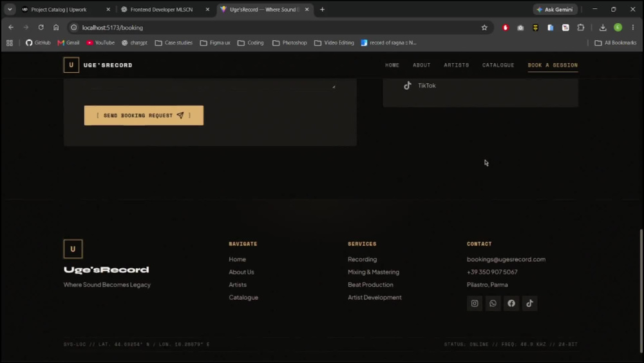
Task: Expand the Photoshop bookmark folder
Action: tap(290, 43)
